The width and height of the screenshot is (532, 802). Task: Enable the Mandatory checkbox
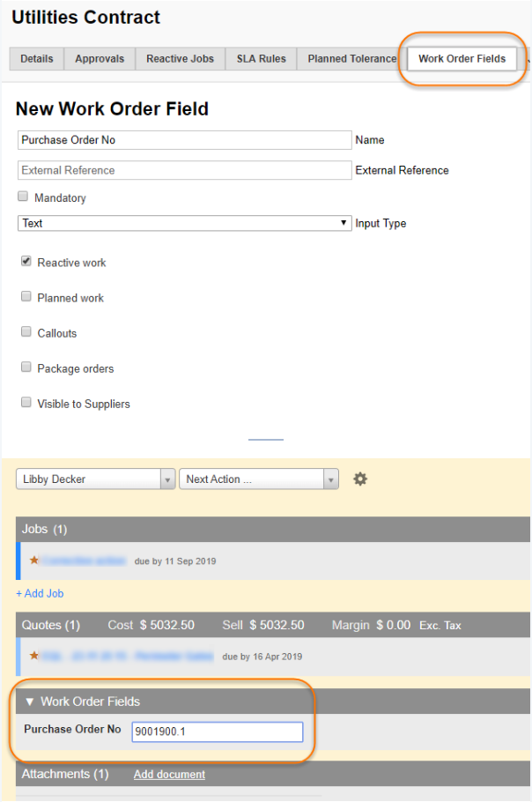(x=24, y=197)
